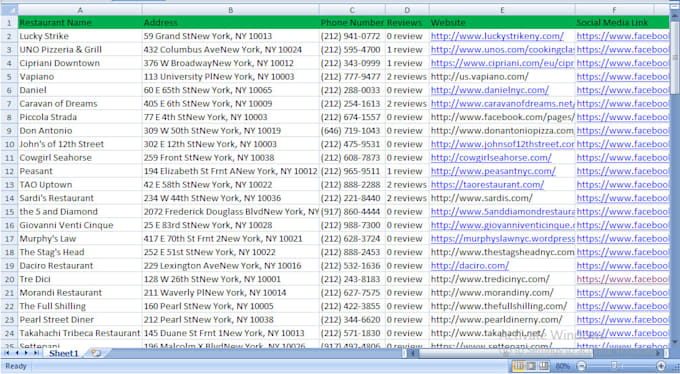Select the 'Phone Number' header cell

click(x=352, y=23)
